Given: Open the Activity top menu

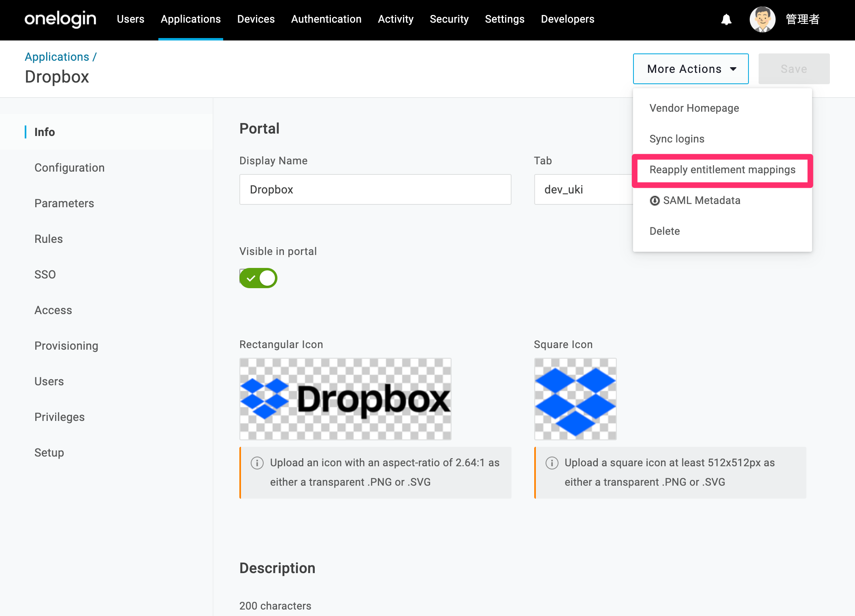Looking at the screenshot, I should pos(396,19).
